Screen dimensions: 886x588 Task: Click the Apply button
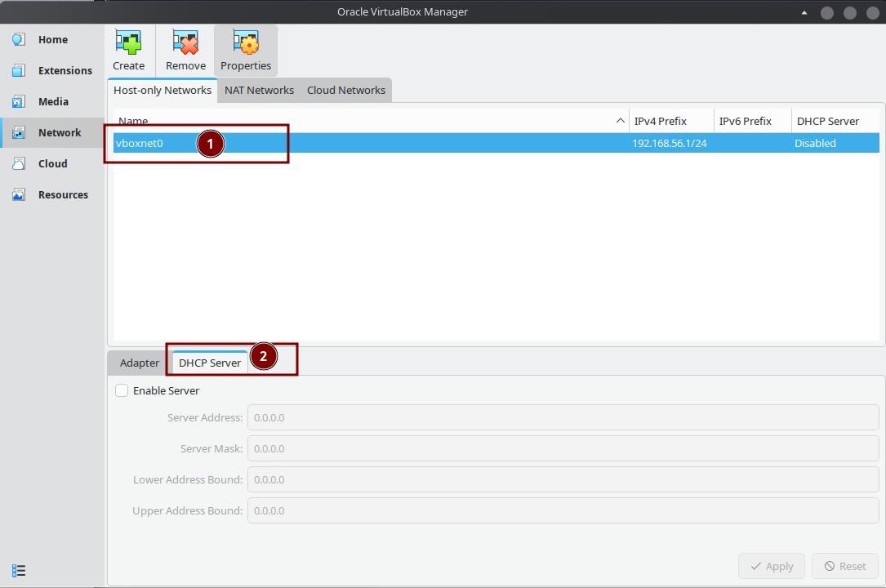772,566
